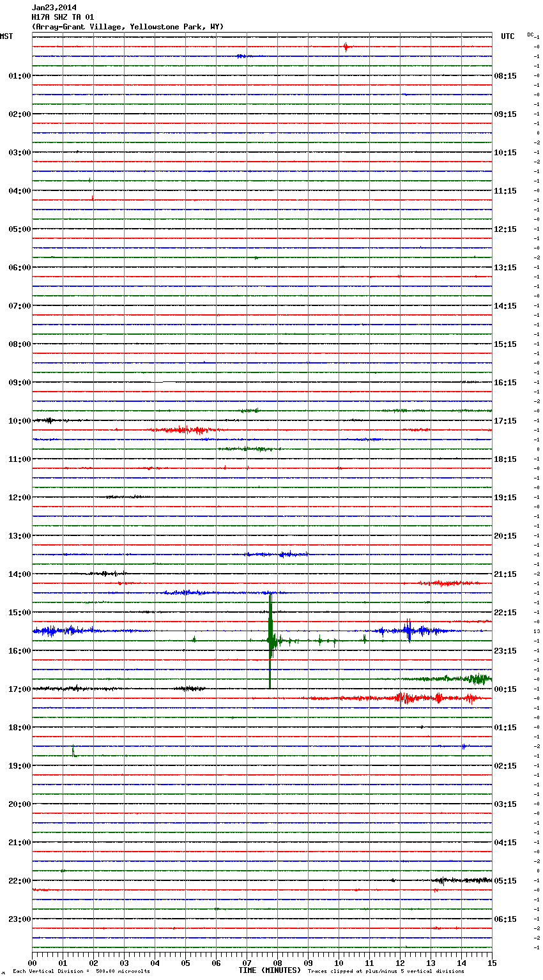
Task: Click the blue burst near minute 12 after 15:00
Action: 409,631
